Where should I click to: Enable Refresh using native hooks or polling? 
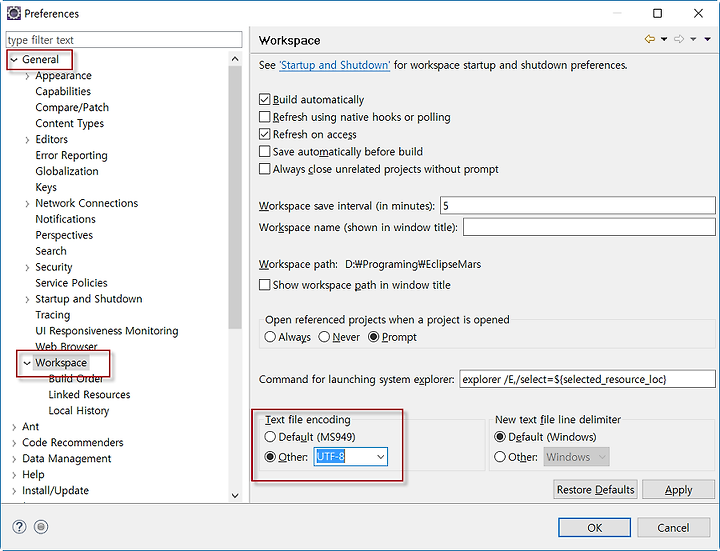pos(264,117)
